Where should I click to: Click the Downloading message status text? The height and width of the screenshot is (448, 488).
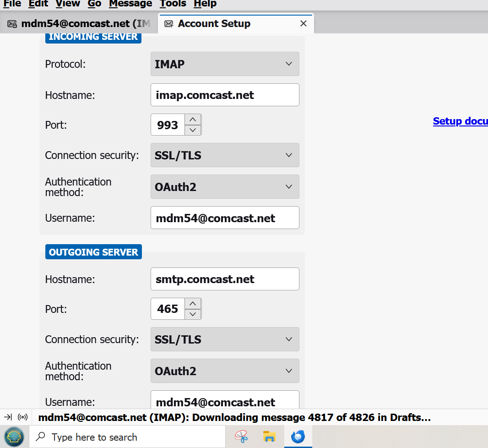[x=234, y=417]
